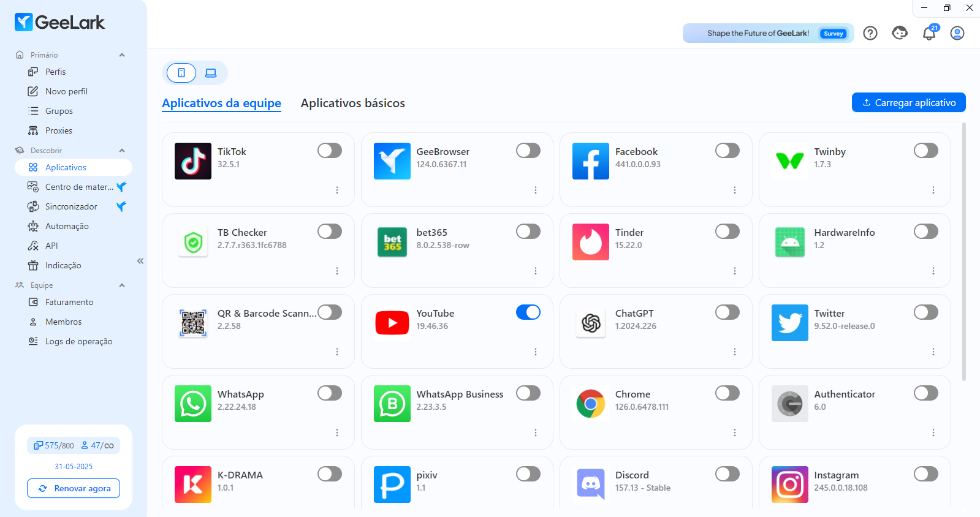Viewport: 980px width, 517px height.
Task: Click the HardwareInfo android icon
Action: pyautogui.click(x=790, y=242)
